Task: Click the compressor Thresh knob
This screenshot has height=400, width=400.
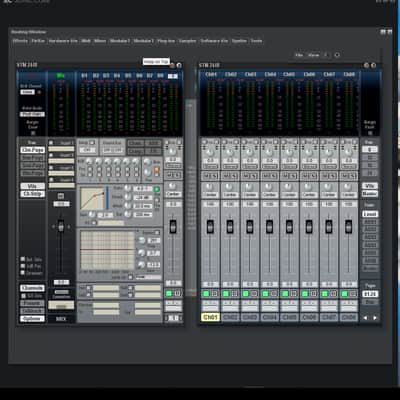Action: click(128, 197)
